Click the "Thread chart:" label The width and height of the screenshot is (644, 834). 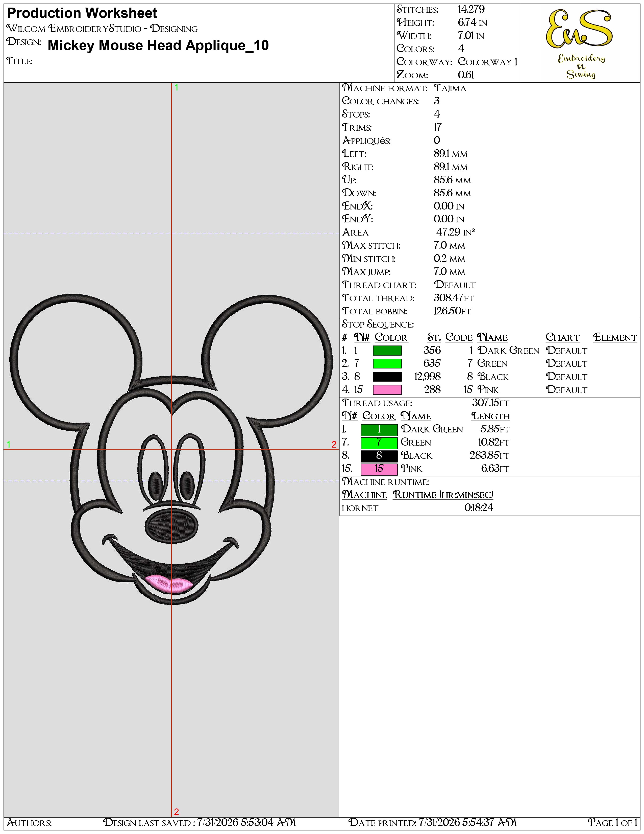[x=379, y=285]
